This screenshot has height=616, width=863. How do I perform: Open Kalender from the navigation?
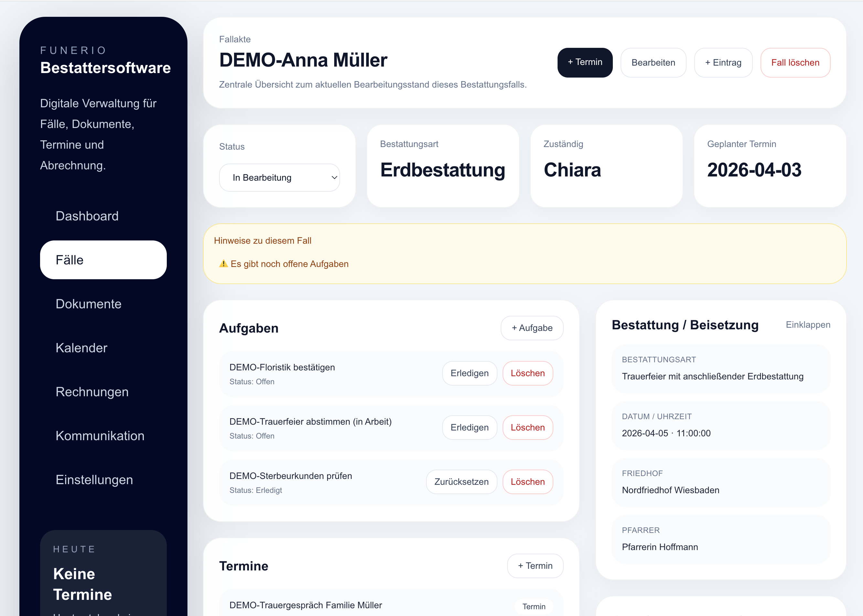(x=81, y=348)
